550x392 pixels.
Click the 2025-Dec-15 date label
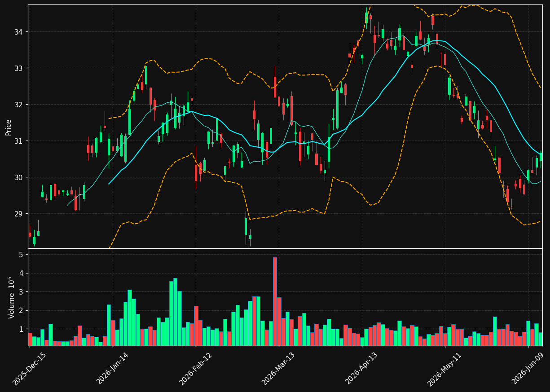tap(29, 369)
